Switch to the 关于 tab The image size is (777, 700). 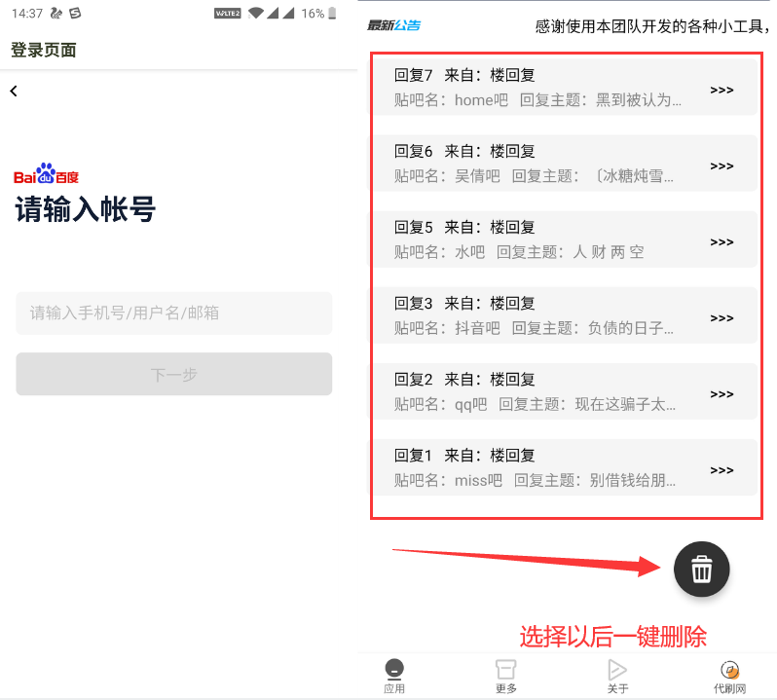617,671
